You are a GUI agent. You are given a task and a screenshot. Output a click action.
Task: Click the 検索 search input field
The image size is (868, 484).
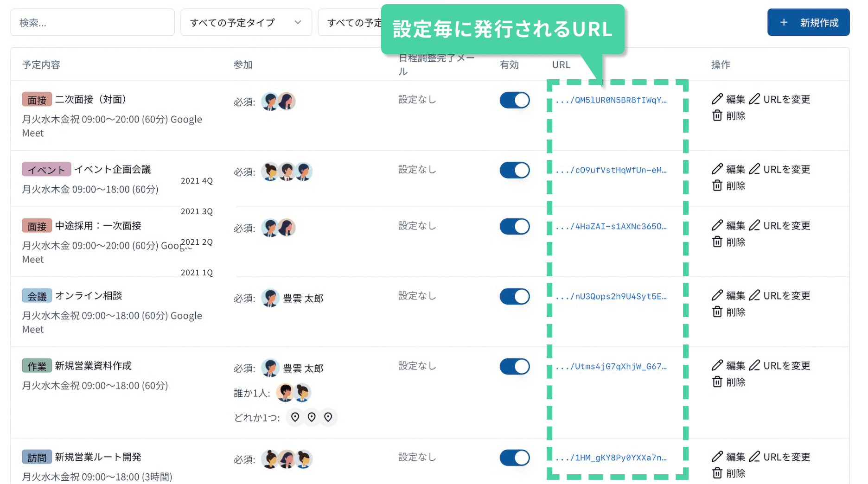[92, 22]
